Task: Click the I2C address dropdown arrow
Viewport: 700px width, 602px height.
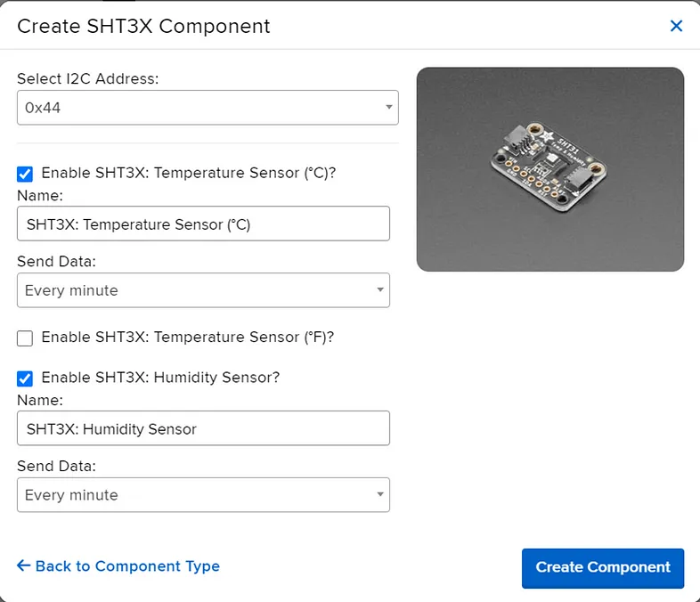Action: (x=389, y=107)
